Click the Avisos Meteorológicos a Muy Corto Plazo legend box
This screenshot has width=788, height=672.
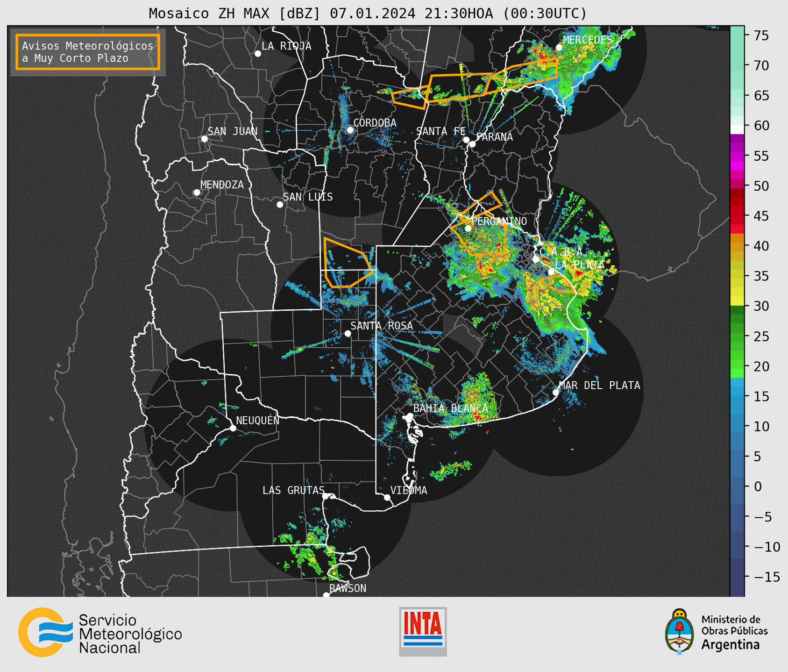[88, 52]
